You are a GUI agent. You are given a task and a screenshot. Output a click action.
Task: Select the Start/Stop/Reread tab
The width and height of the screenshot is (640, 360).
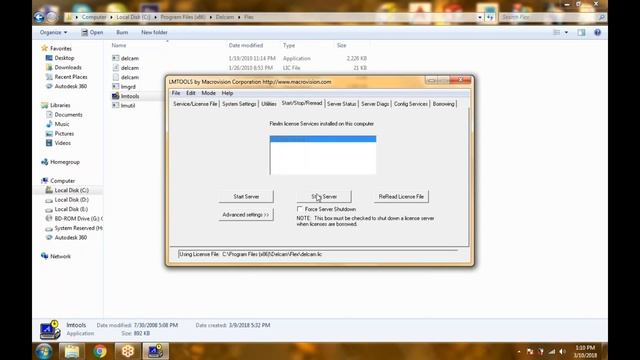coord(302,103)
